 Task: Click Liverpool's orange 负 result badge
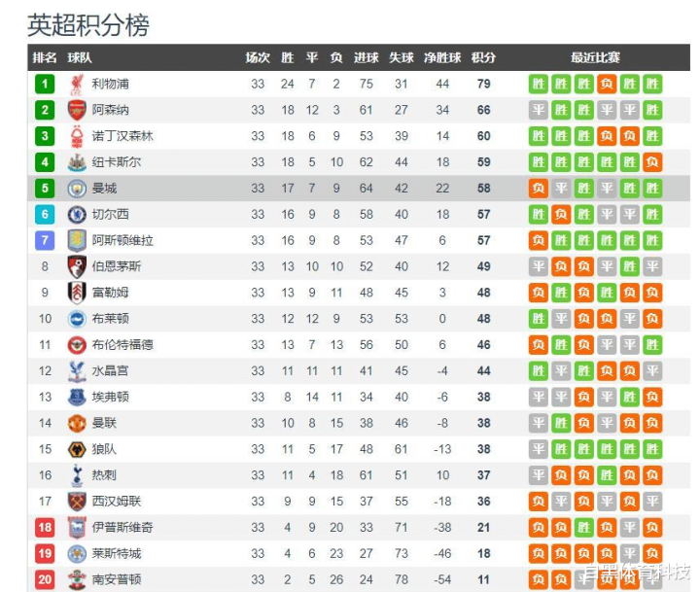click(607, 84)
